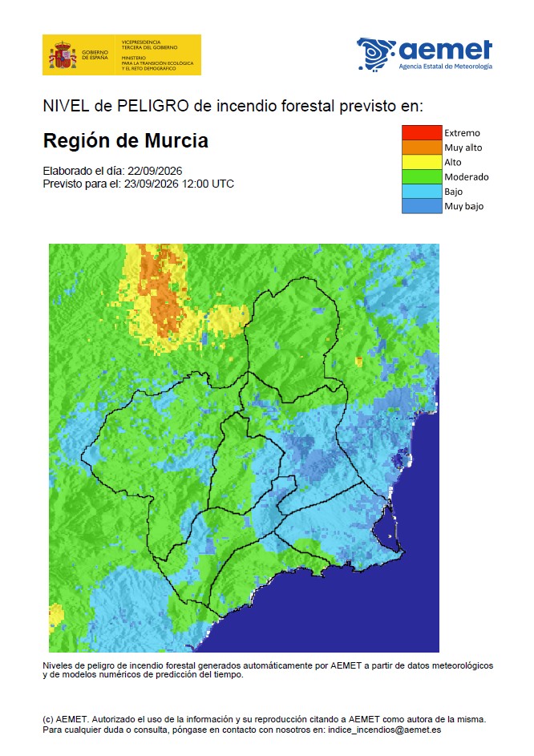Click the 'Bajo' legend label
534x756 pixels.
[x=454, y=192]
